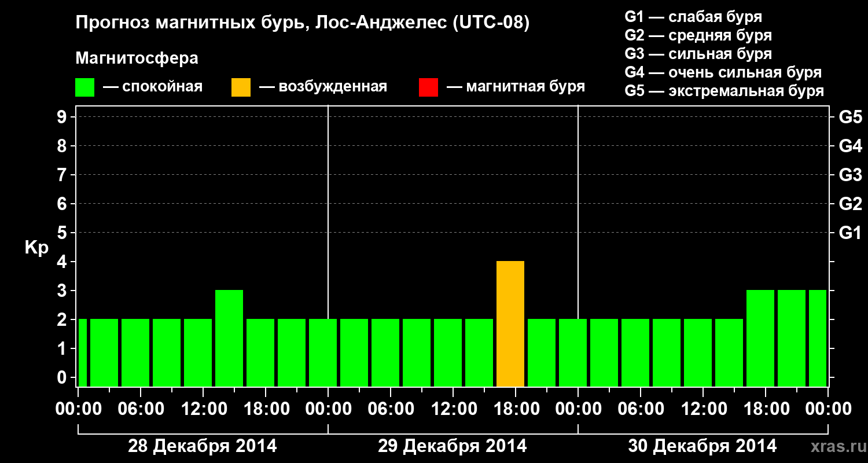The width and height of the screenshot is (868, 463).
Task: Click the green 'спокойная' legend swatch
Action: click(x=85, y=87)
